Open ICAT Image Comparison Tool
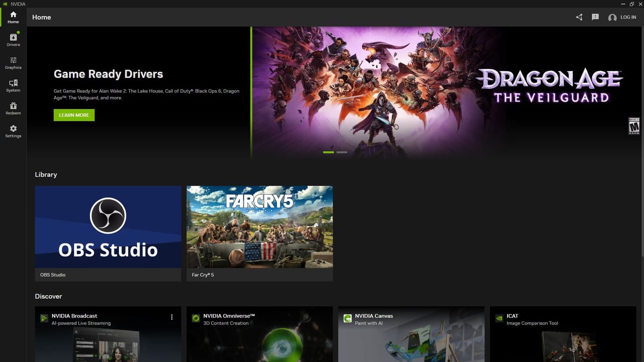644x362 pixels. point(562,335)
